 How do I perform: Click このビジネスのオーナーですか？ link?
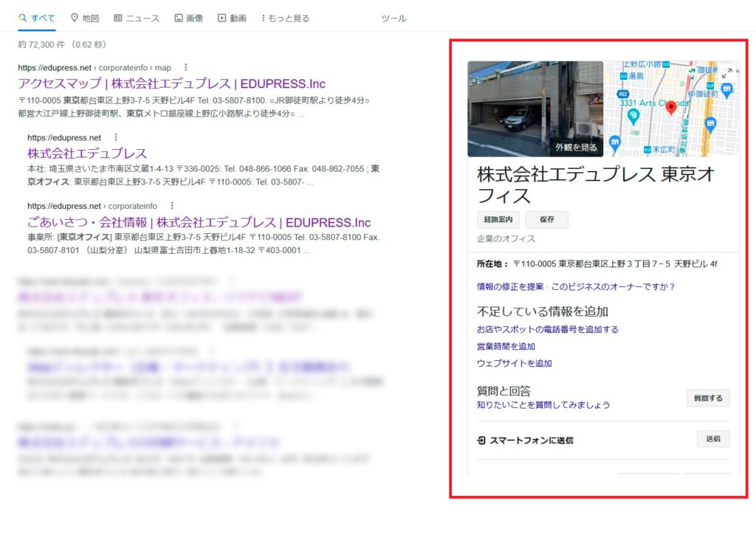click(x=612, y=287)
